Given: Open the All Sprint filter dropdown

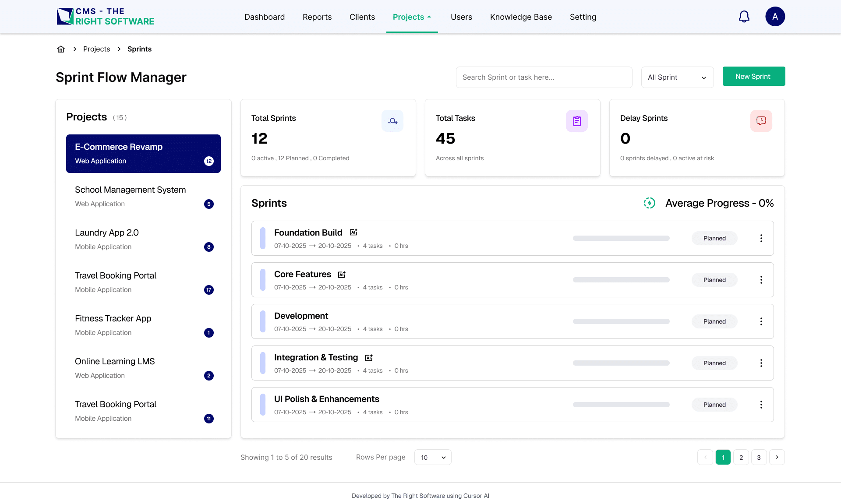Looking at the screenshot, I should pyautogui.click(x=677, y=77).
